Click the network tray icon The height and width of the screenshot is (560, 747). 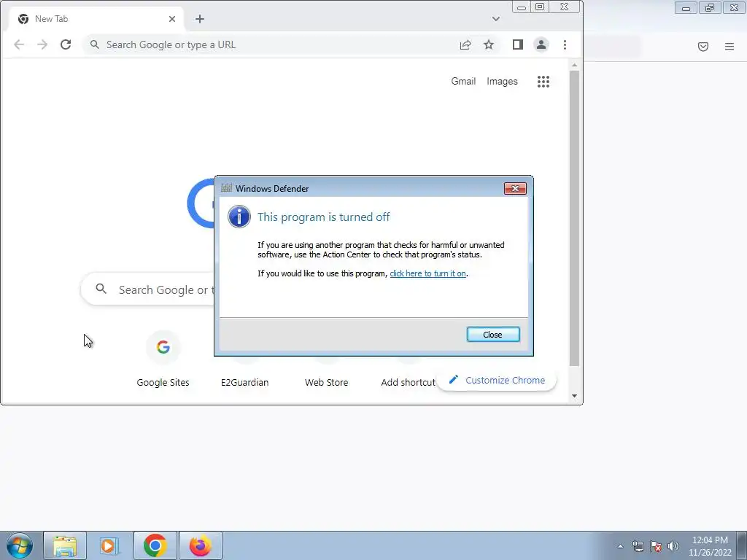[638, 546]
